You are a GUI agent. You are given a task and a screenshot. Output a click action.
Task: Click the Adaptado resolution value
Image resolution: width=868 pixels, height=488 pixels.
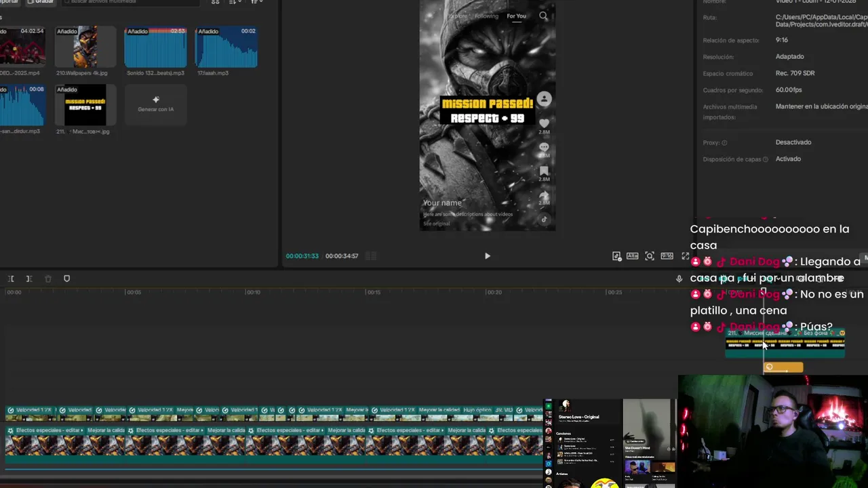coord(790,56)
